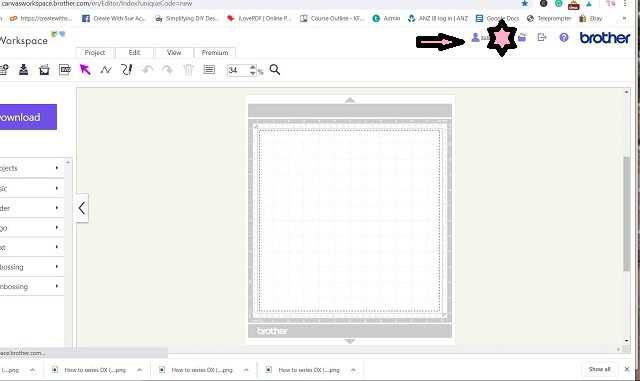640x381 pixels.
Task: Pick the freehand pen drawing tool
Action: coord(127,69)
